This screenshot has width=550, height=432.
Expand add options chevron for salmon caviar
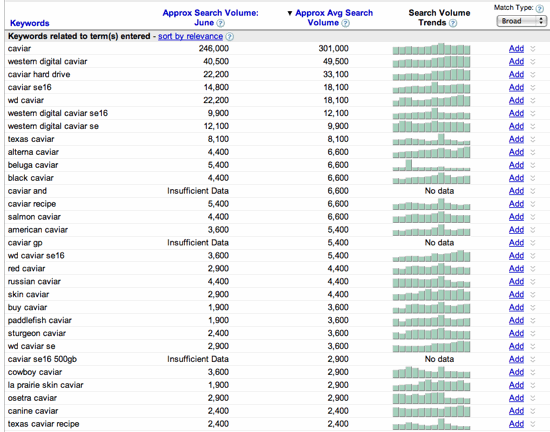coord(533,217)
